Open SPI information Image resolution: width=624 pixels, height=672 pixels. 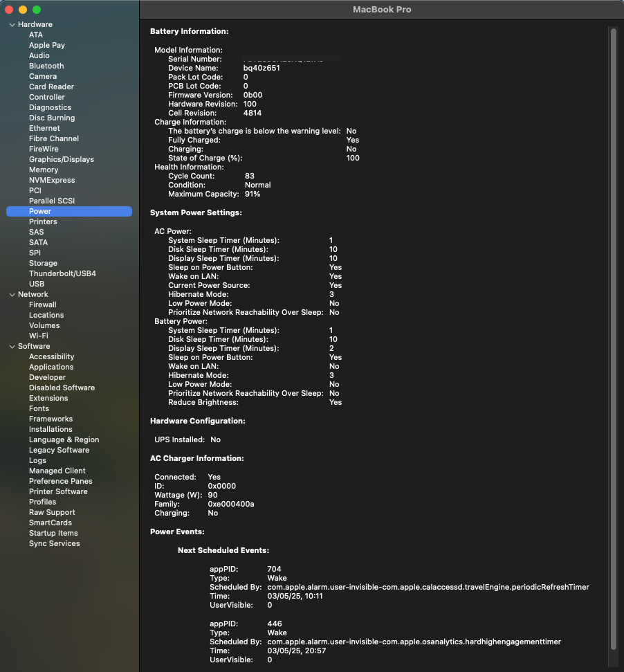pos(35,253)
